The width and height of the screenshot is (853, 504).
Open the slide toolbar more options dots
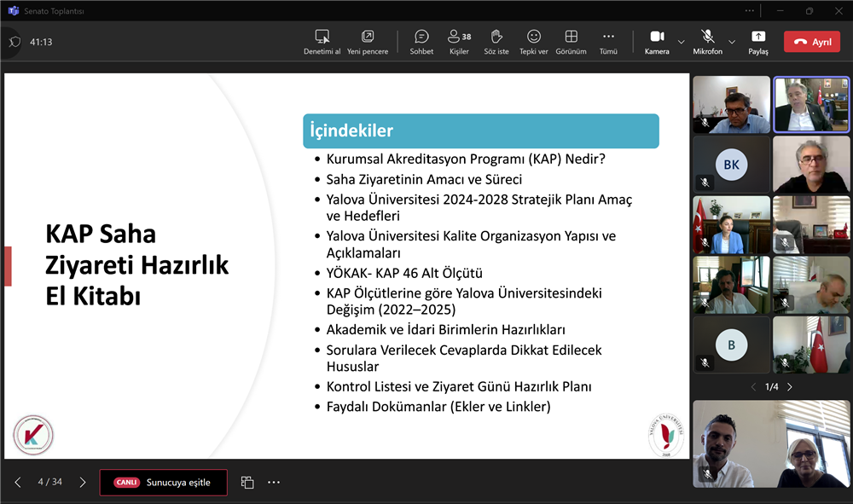point(274,482)
